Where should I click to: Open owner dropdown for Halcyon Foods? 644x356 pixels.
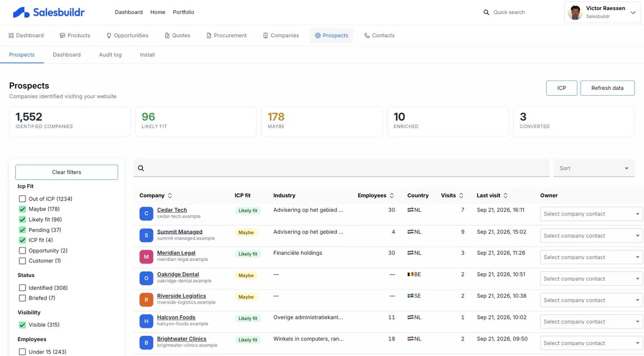pyautogui.click(x=592, y=321)
